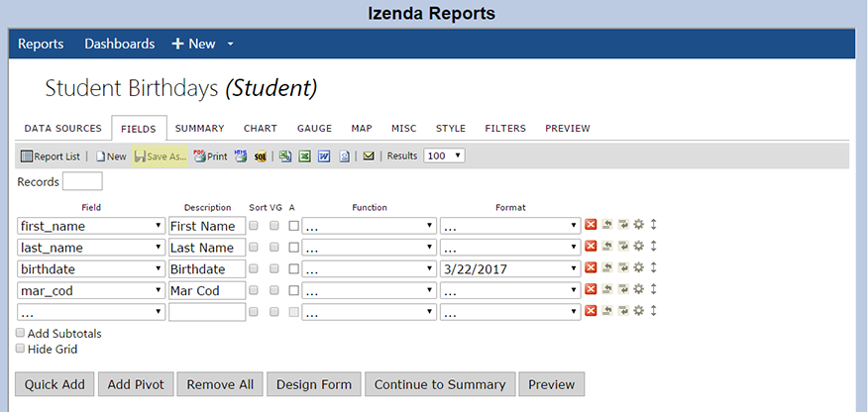This screenshot has width=868, height=412.
Task: Open the Results count dropdown
Action: pyautogui.click(x=444, y=155)
